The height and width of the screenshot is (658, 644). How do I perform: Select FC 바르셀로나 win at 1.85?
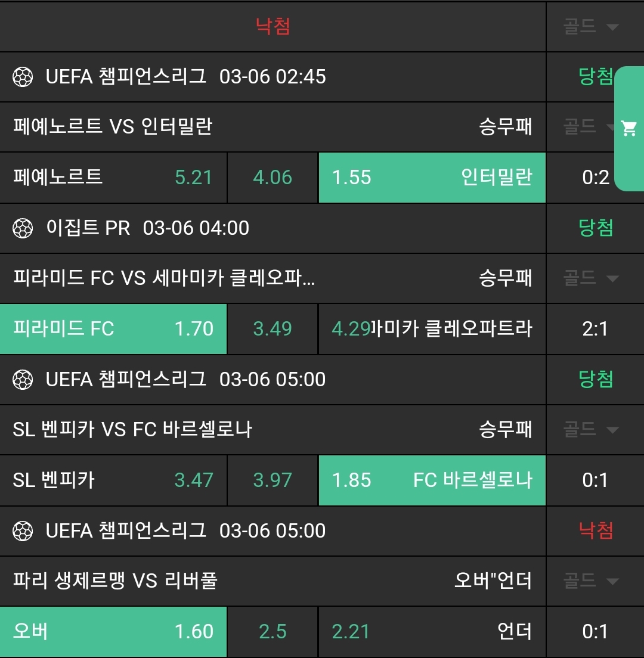click(432, 480)
